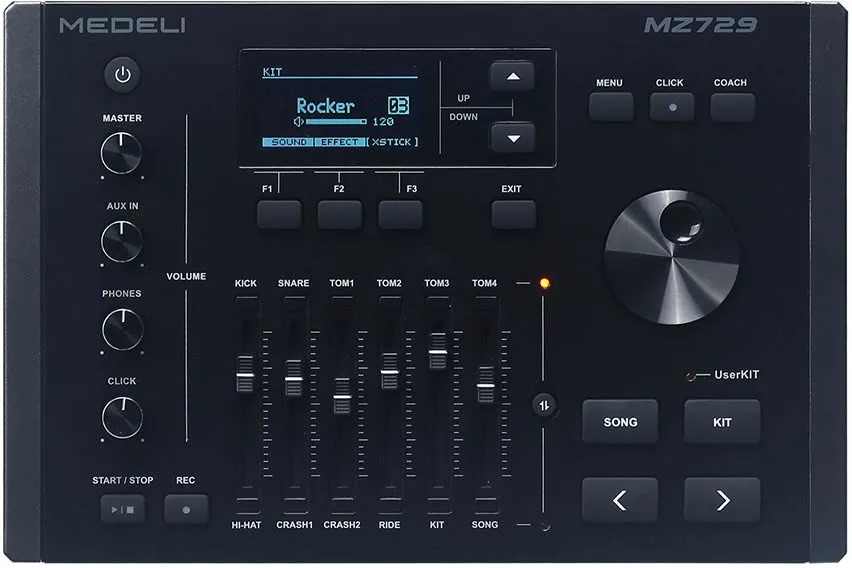The image size is (852, 568).
Task: Click the orange upper bank LED indicator
Action: 544,283
